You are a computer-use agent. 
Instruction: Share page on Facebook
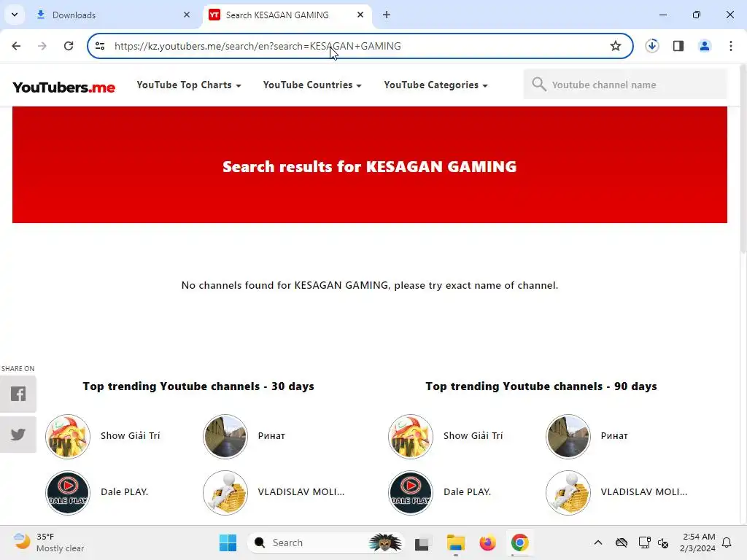point(18,394)
